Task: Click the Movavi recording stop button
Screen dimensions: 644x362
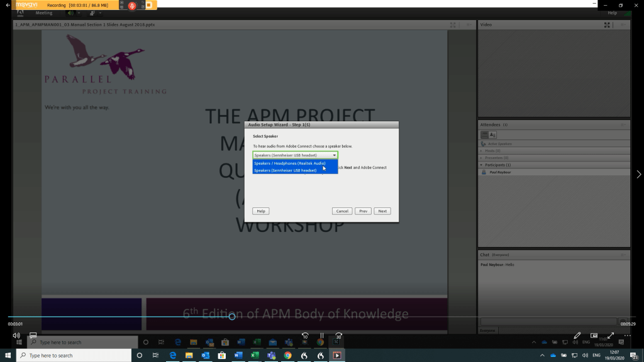Action: pos(150,5)
